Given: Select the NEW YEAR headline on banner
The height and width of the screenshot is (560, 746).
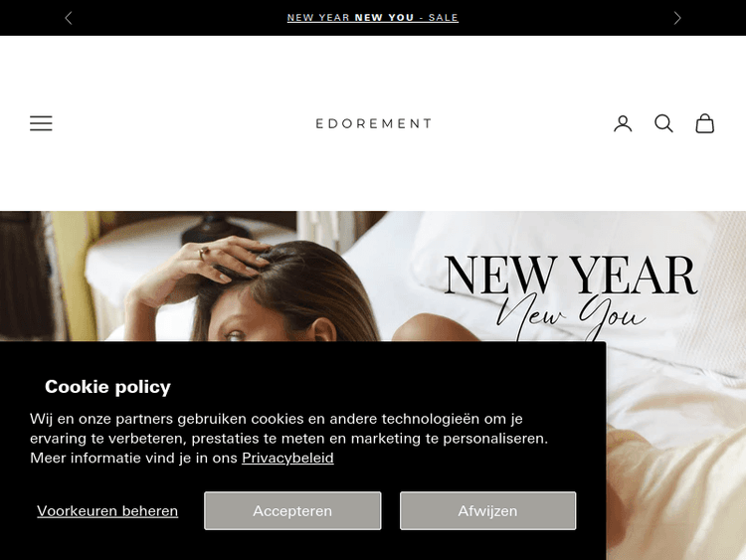Looking at the screenshot, I should click(571, 275).
